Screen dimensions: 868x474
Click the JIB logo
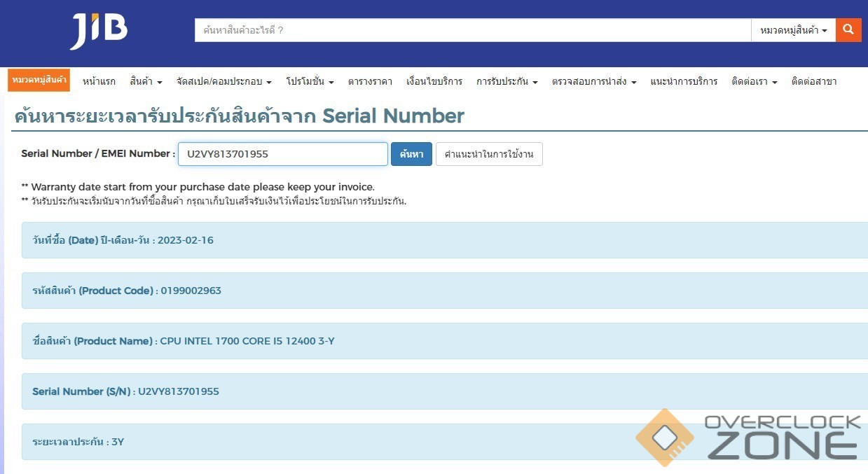(x=99, y=31)
